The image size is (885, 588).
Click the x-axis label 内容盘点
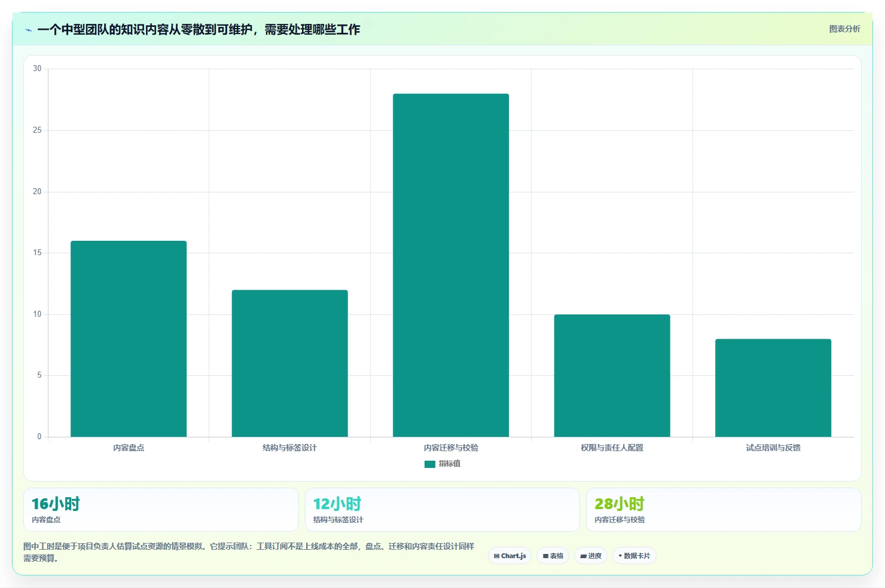click(129, 448)
